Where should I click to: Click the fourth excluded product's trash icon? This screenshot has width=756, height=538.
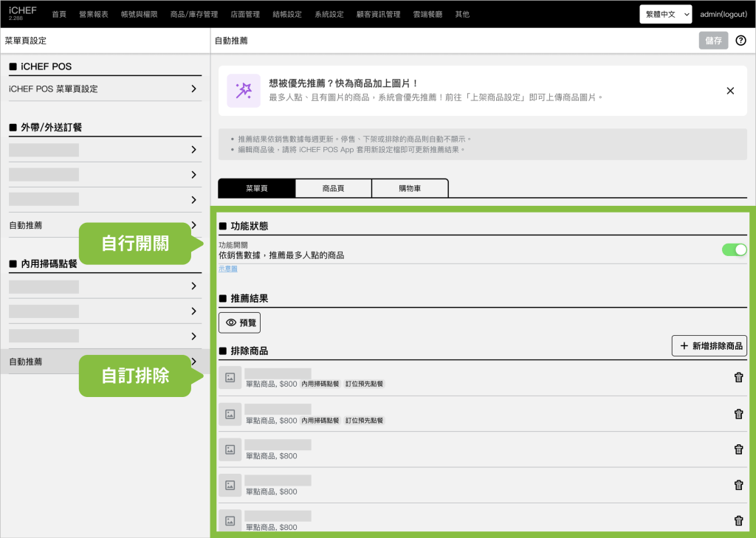[738, 485]
